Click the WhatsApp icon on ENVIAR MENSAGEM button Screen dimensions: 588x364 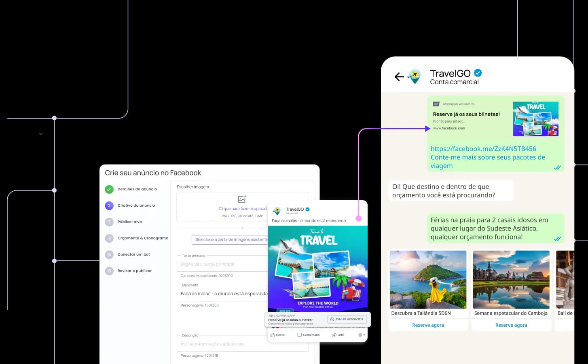coord(332,319)
